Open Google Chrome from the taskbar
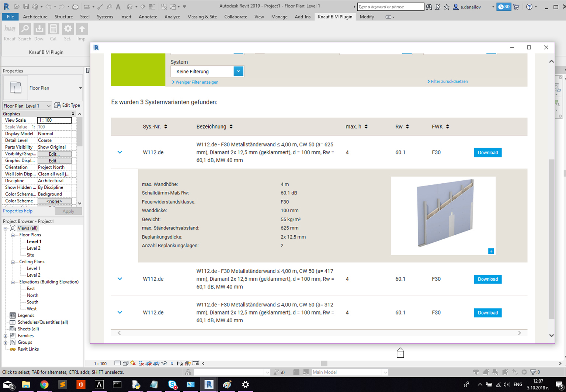The width and height of the screenshot is (566, 392). click(x=44, y=385)
